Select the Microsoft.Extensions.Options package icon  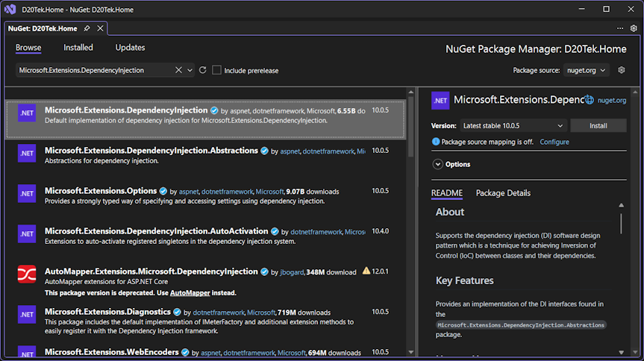point(27,194)
